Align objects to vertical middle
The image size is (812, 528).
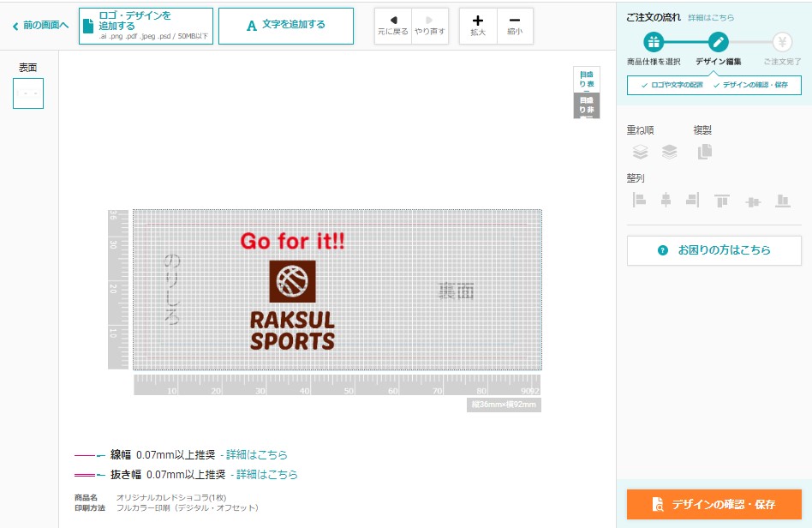click(x=753, y=201)
